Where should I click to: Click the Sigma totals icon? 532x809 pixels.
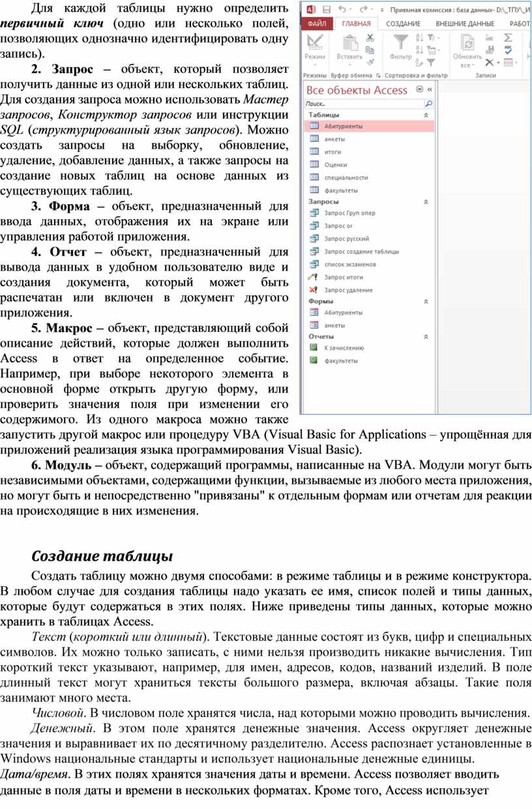click(508, 38)
